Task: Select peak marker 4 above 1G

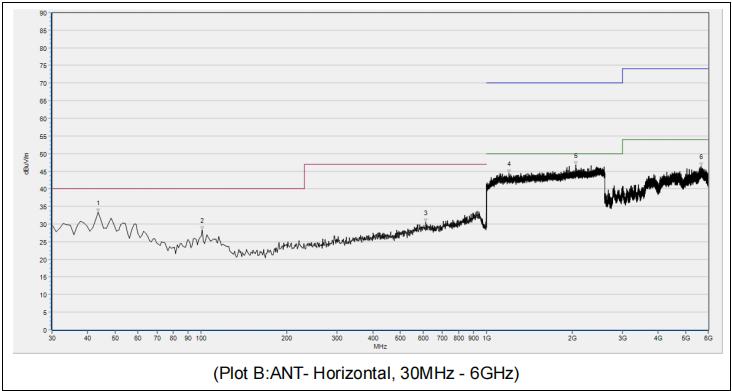Action: (x=509, y=164)
